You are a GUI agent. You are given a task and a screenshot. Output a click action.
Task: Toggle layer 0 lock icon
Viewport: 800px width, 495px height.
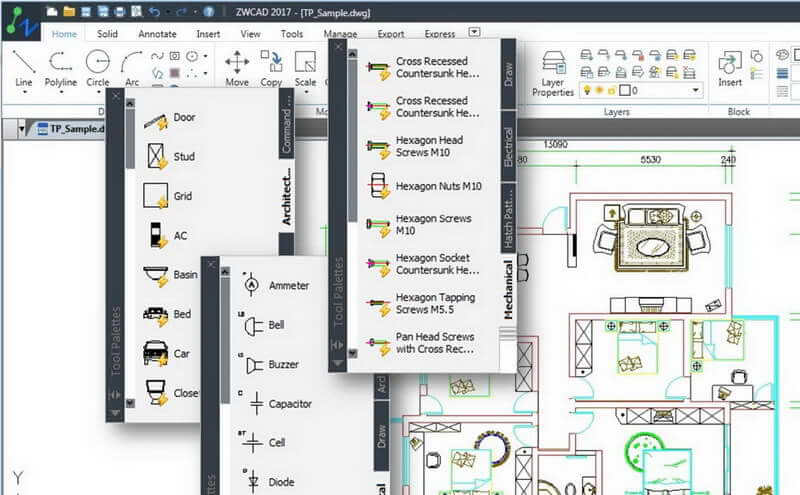tap(611, 91)
